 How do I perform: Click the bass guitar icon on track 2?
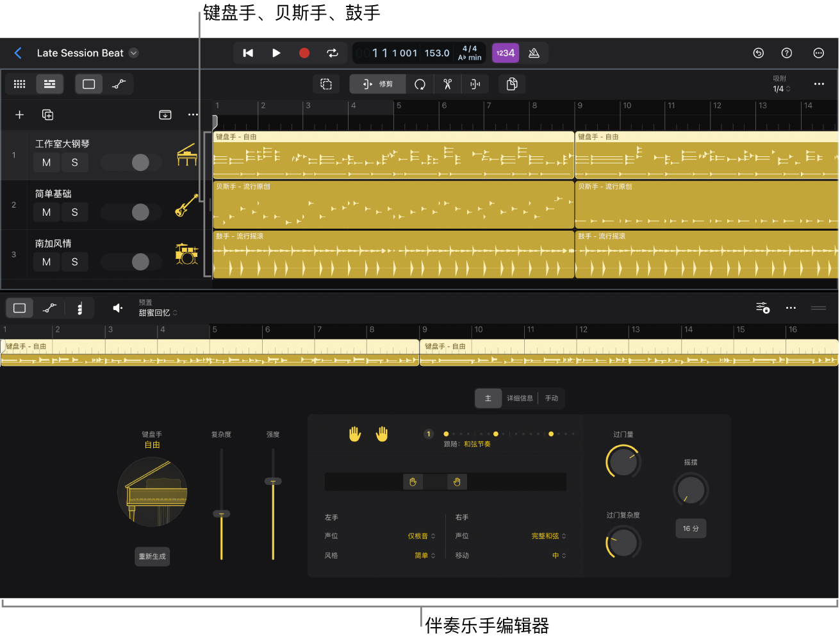[186, 205]
